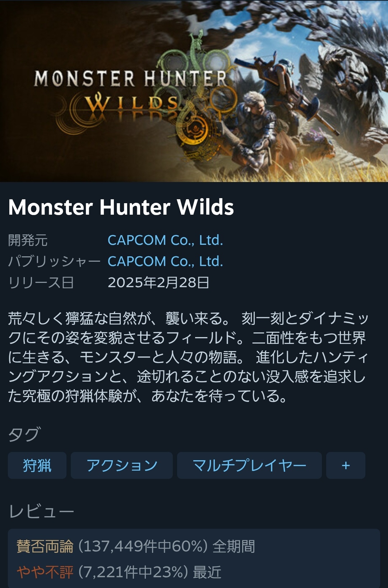Click the 開発元 label
This screenshot has width=388, height=588.
pos(28,240)
